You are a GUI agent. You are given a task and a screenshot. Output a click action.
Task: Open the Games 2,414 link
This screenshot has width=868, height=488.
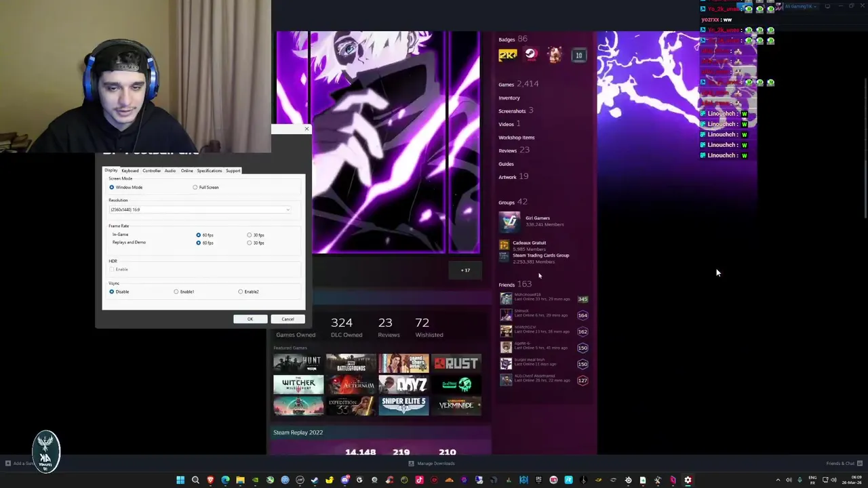pos(519,84)
